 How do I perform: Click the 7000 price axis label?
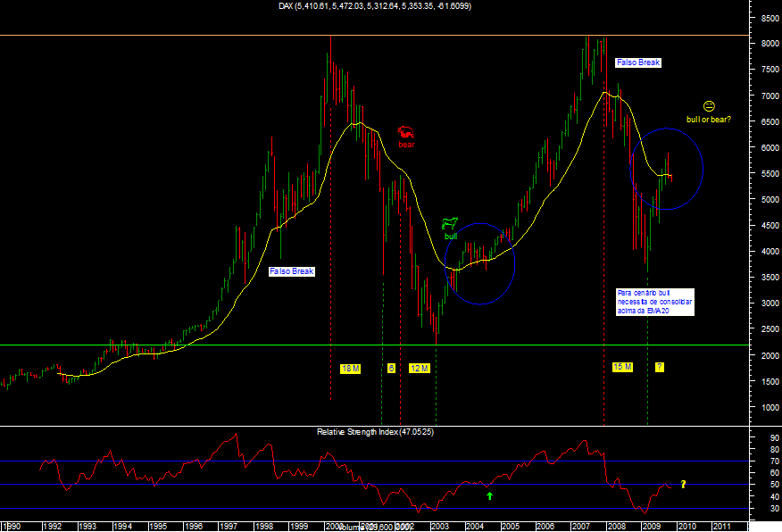pos(770,96)
